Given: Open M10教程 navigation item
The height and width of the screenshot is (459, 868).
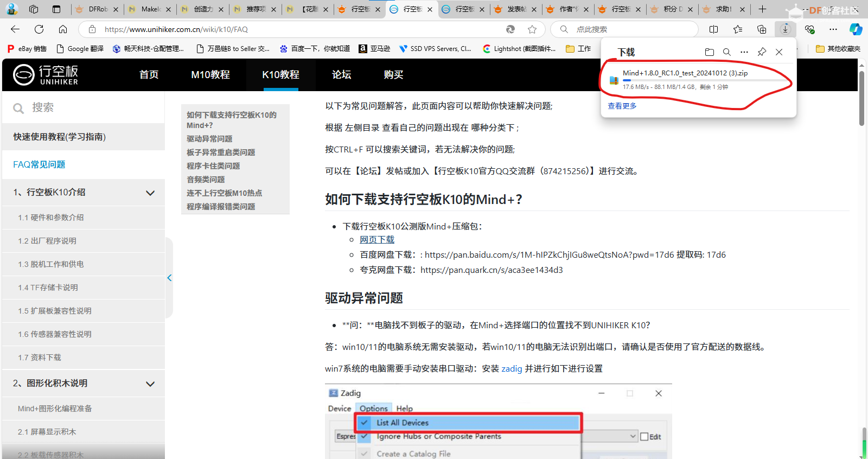Looking at the screenshot, I should coord(210,75).
